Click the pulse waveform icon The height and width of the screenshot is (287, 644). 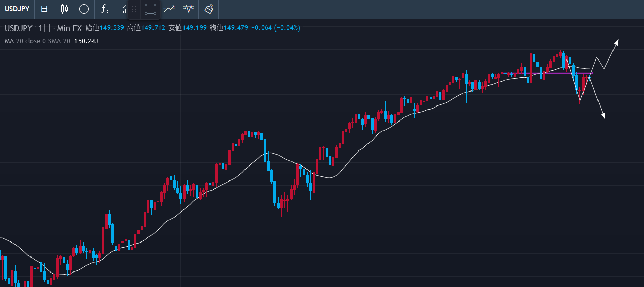pyautogui.click(x=189, y=9)
